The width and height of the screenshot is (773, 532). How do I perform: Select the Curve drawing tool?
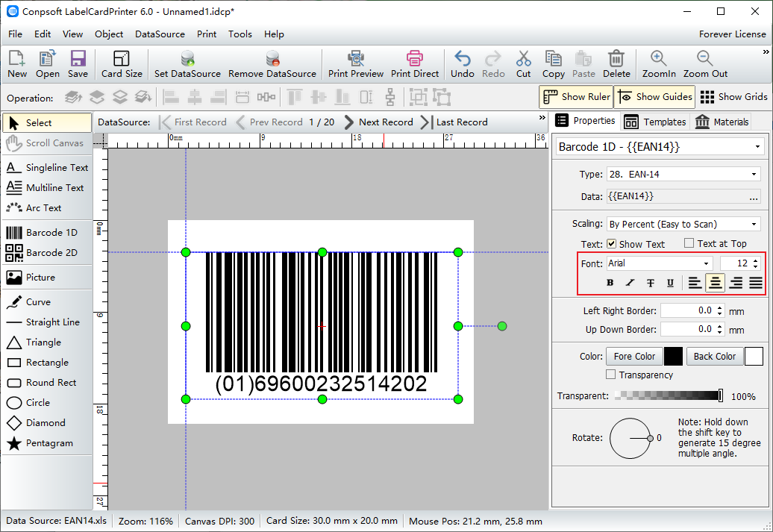47,301
